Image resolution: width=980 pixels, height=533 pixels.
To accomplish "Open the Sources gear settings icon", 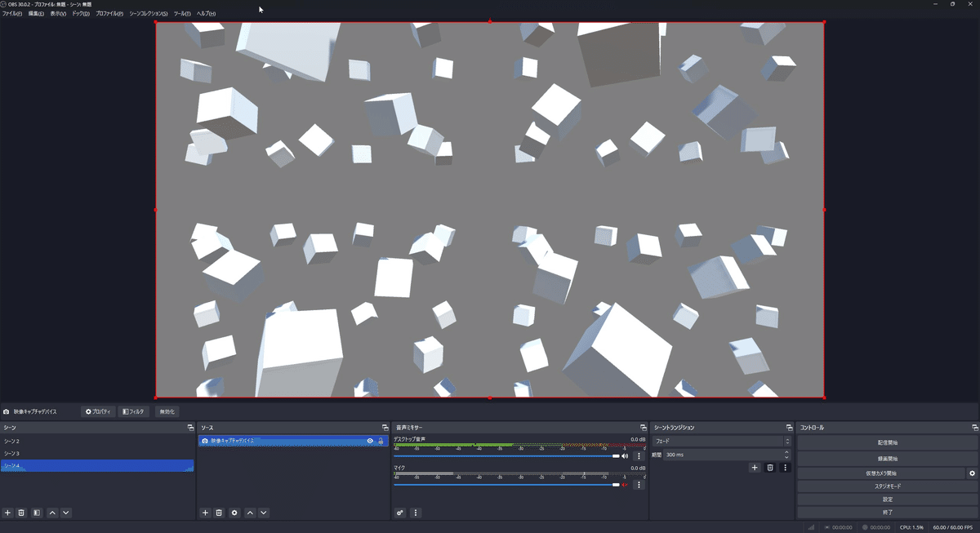I will [234, 513].
